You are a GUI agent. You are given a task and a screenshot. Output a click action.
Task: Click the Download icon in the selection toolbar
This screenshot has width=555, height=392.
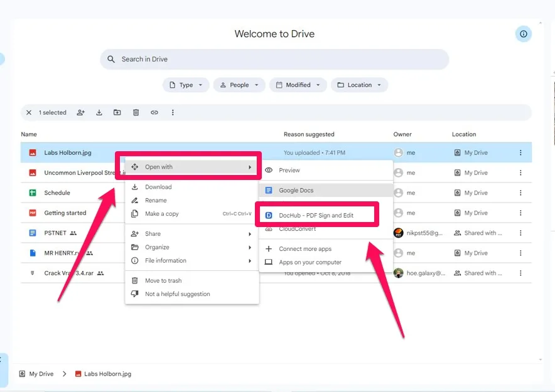tap(99, 112)
